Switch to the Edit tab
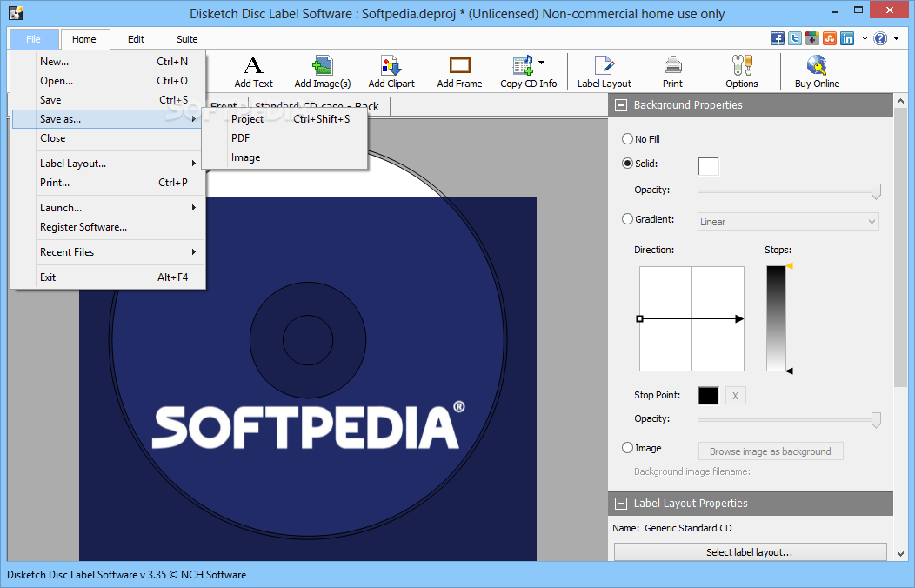The width and height of the screenshot is (915, 588). pos(136,39)
